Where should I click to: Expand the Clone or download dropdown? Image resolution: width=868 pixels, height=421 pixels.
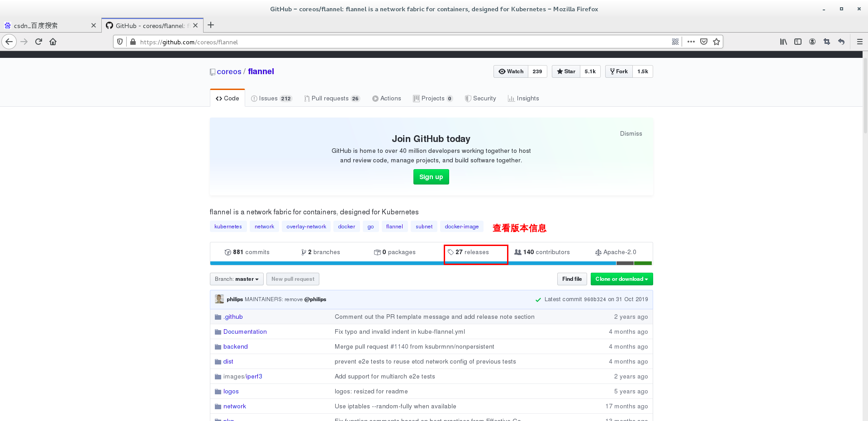[621, 279]
